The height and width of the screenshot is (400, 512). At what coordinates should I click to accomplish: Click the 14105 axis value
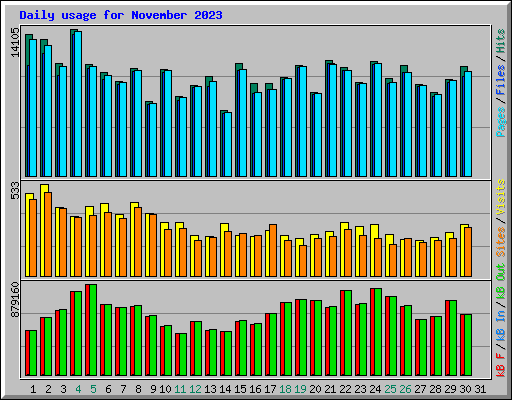(x=16, y=42)
